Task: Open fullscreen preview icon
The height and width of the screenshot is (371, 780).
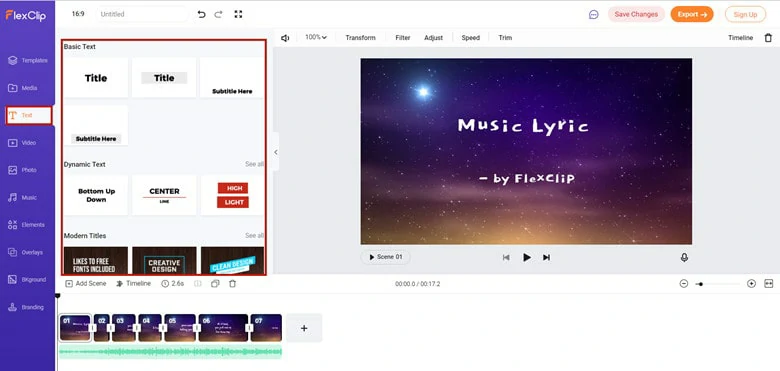Action: pyautogui.click(x=238, y=14)
